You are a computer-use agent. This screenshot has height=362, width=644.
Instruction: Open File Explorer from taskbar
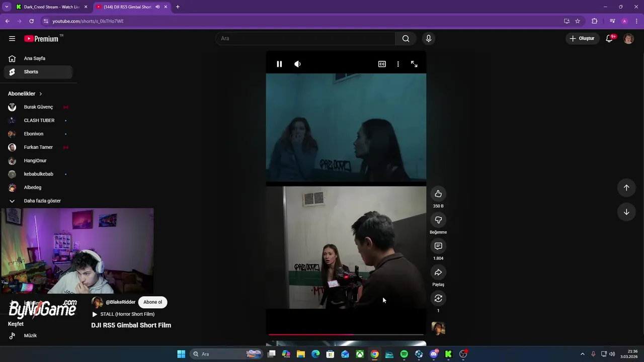[x=301, y=354]
